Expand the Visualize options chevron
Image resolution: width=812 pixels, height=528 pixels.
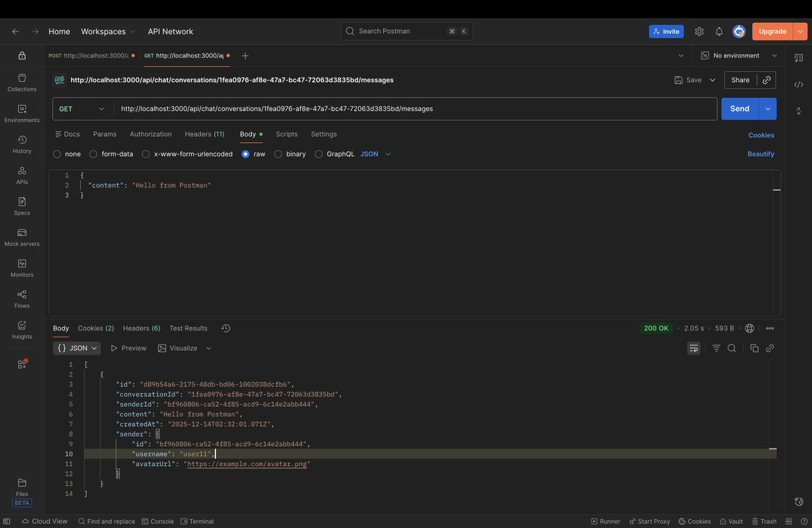[209, 349]
